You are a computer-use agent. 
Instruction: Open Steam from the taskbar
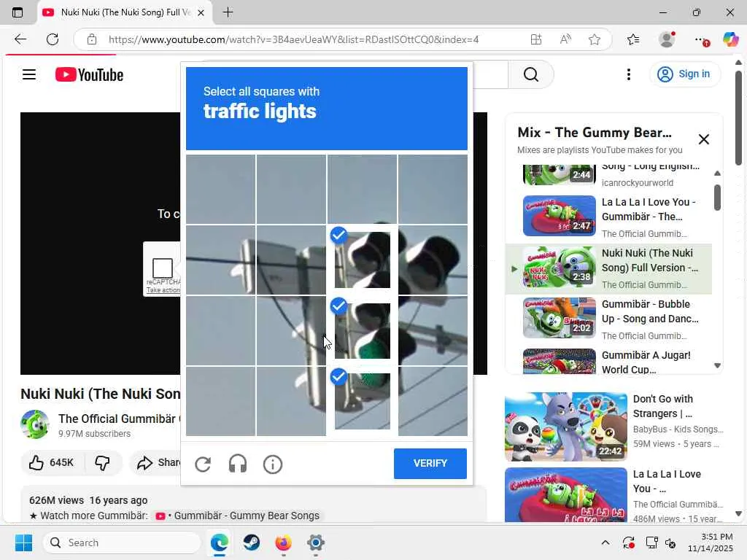tap(251, 542)
